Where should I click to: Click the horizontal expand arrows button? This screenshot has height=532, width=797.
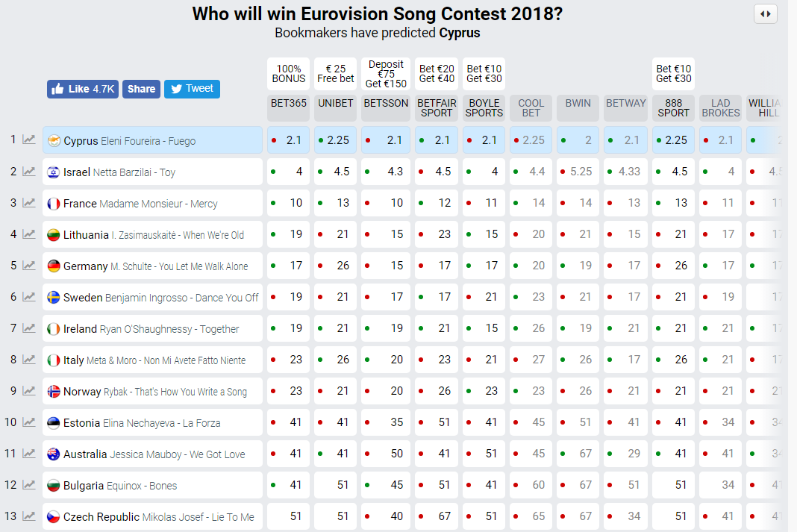click(x=766, y=13)
